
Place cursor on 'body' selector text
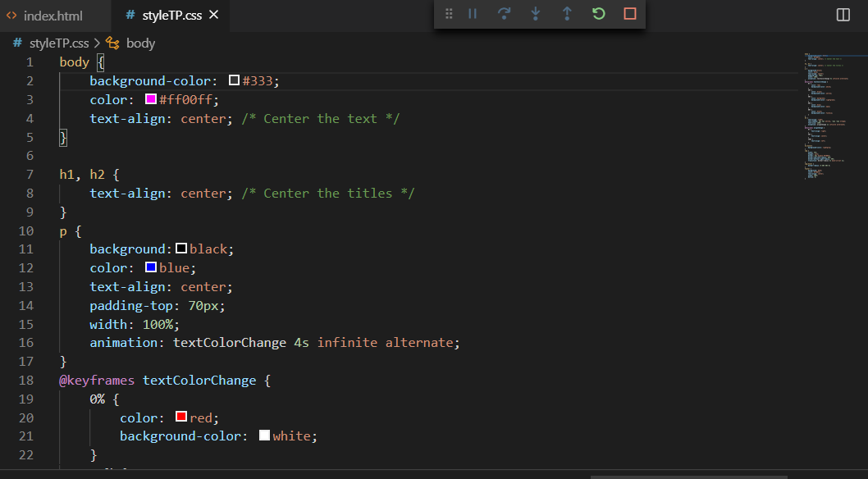click(x=74, y=62)
